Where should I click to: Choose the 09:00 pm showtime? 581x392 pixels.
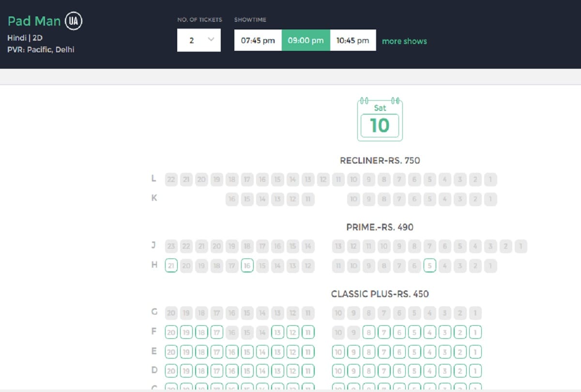click(306, 40)
